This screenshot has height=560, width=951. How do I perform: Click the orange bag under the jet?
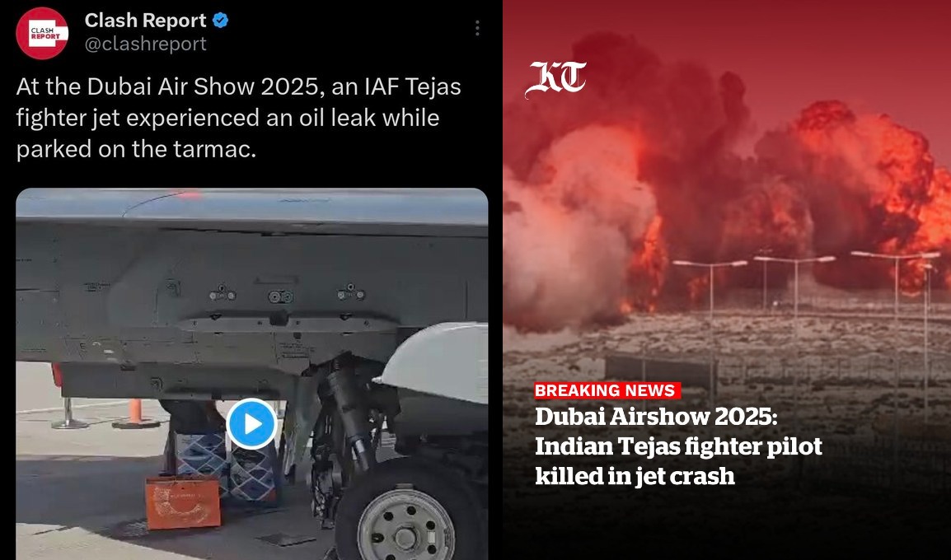(183, 502)
